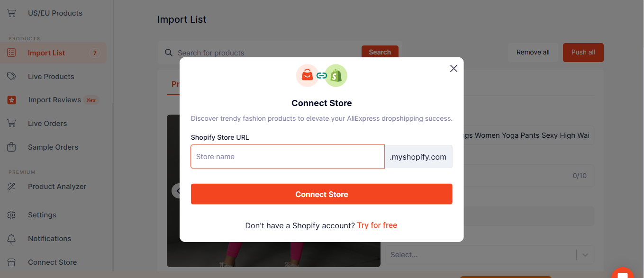Open the search magnifier in the product bar
This screenshot has height=278, width=644.
coord(168,53)
